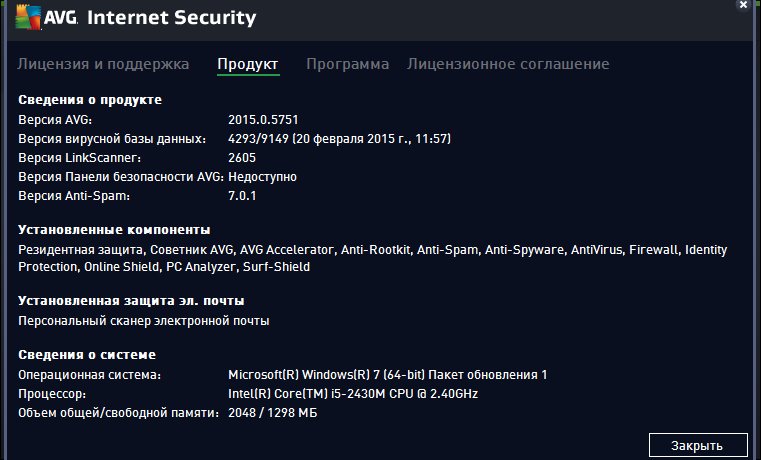The image size is (761, 460).
Task: Click the Сведения о продукте heading
Action: click(90, 100)
